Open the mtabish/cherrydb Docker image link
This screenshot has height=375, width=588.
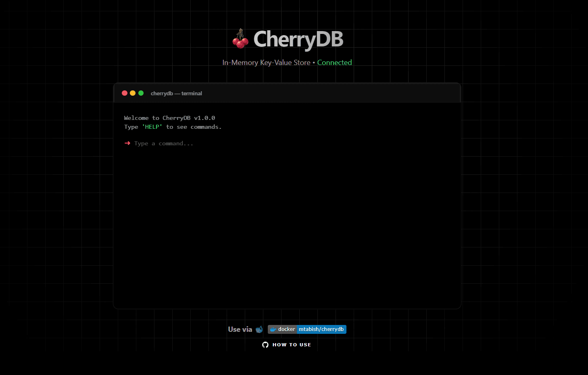pos(321,329)
